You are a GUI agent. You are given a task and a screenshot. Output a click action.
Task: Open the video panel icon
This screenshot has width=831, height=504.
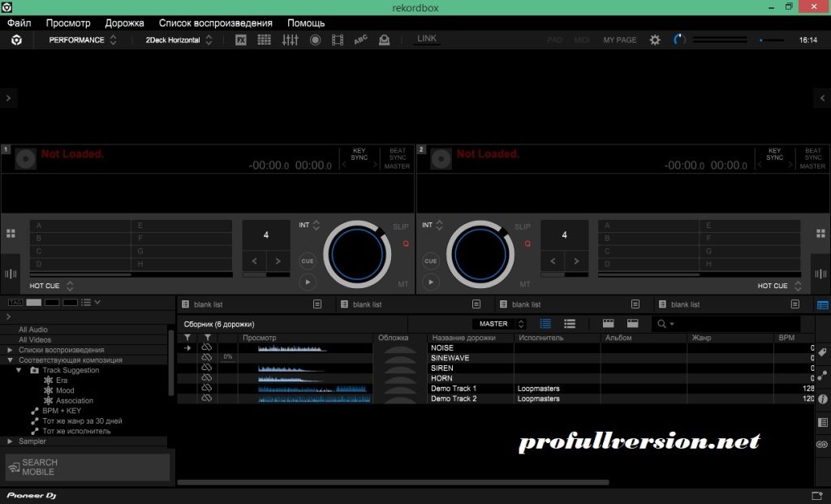coord(338,39)
